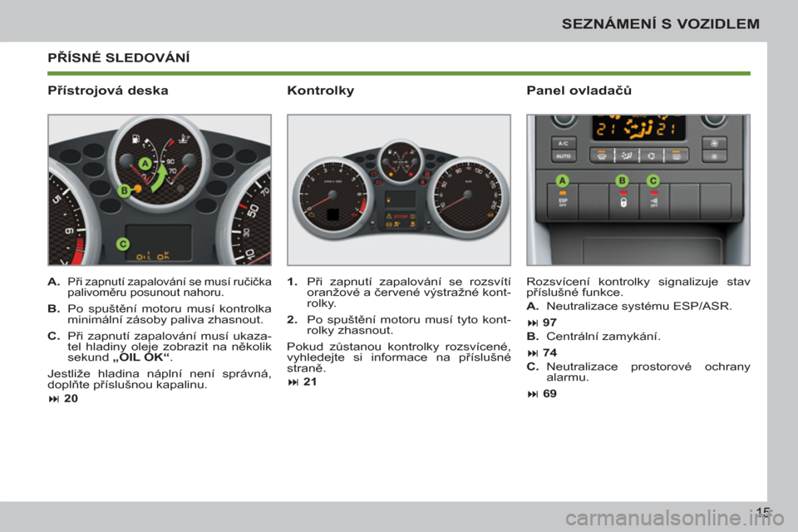Click green marker A in the control panel image
This screenshot has height=532, width=798.
[x=563, y=180]
